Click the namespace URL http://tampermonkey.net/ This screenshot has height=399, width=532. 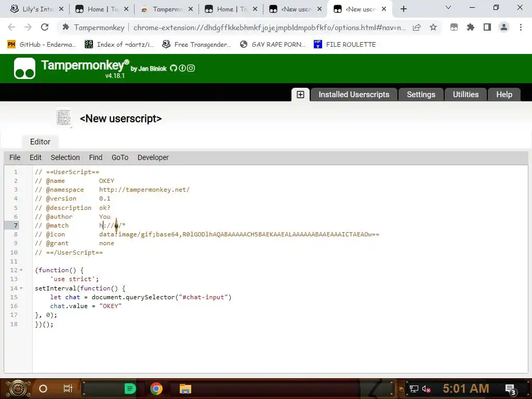[144, 190]
